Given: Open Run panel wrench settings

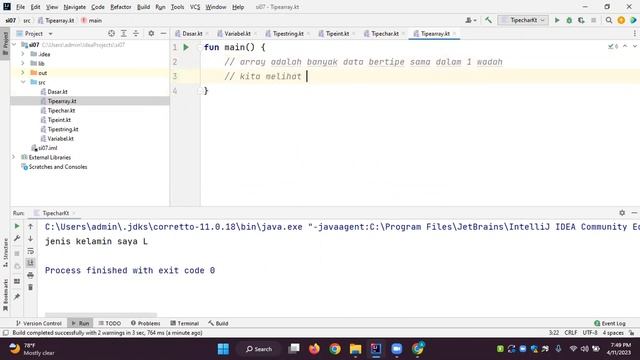Looking at the screenshot, I should (17, 238).
